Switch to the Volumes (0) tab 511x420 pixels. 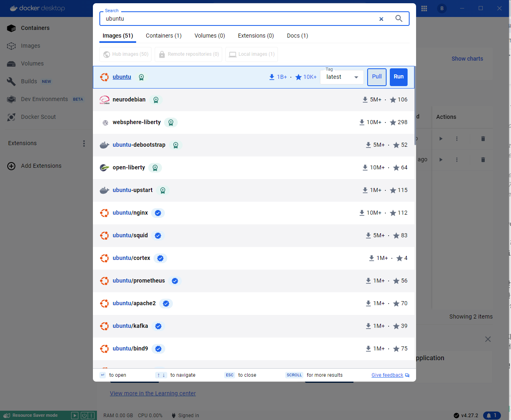[210, 36]
